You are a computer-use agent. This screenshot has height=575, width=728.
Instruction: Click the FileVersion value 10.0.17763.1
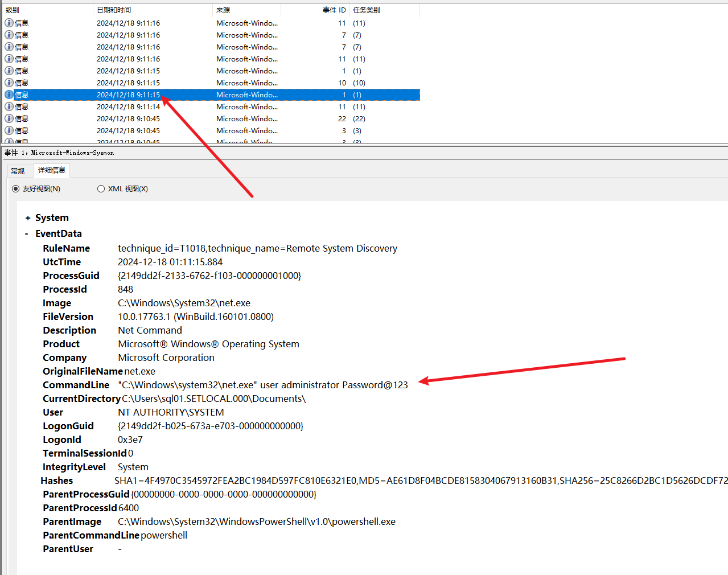click(x=196, y=317)
